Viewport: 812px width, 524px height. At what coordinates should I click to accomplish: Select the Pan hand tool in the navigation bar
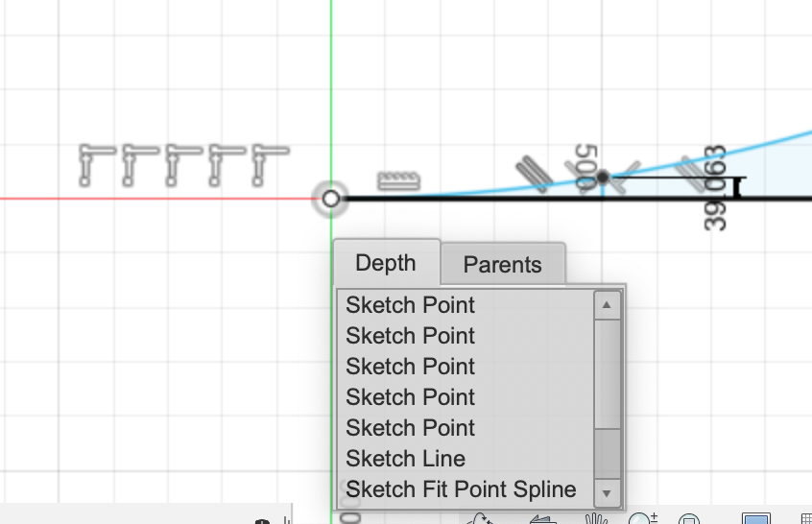595,519
